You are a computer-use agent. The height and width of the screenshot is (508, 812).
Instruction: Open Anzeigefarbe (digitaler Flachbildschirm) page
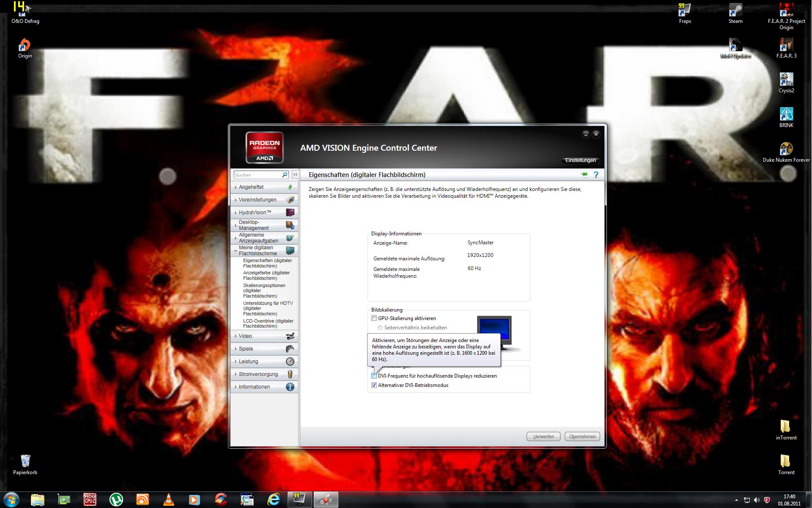[266, 276]
